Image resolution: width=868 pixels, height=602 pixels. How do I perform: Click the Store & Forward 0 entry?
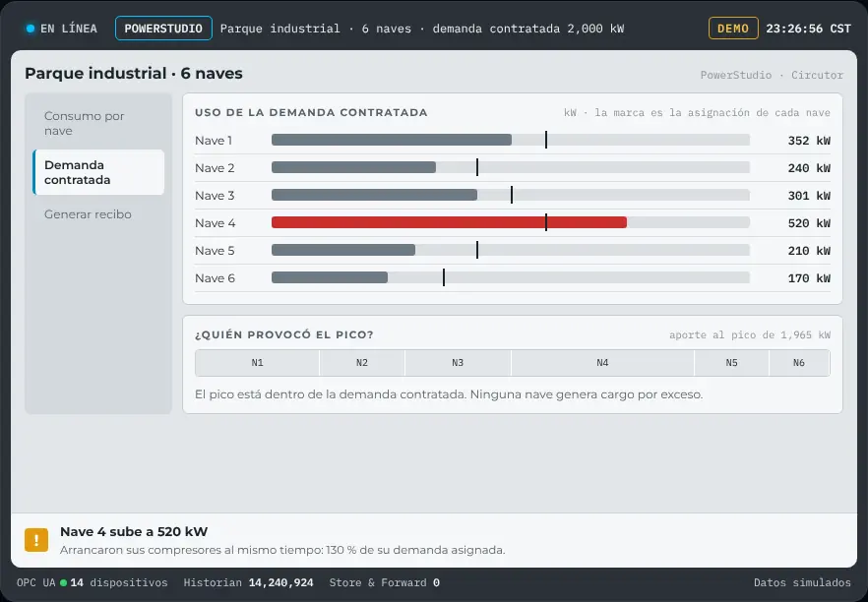(385, 582)
